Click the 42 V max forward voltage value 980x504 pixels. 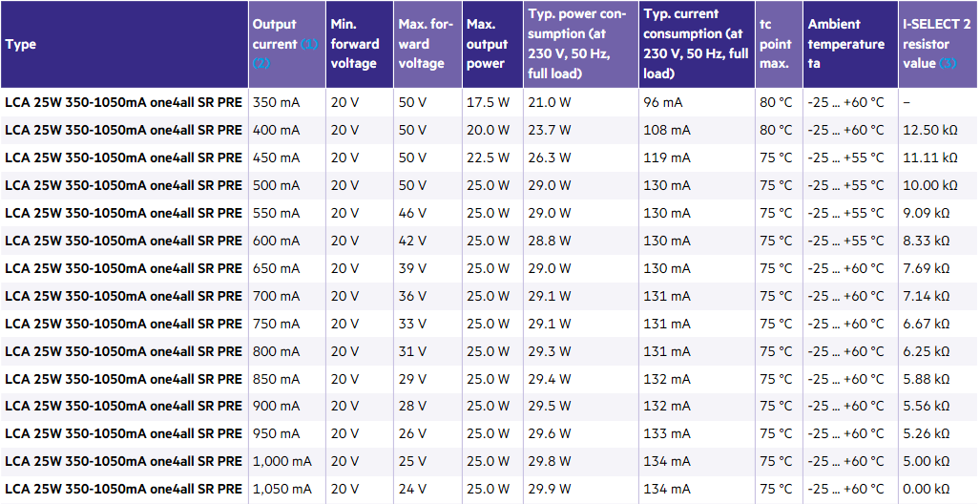[x=412, y=241]
